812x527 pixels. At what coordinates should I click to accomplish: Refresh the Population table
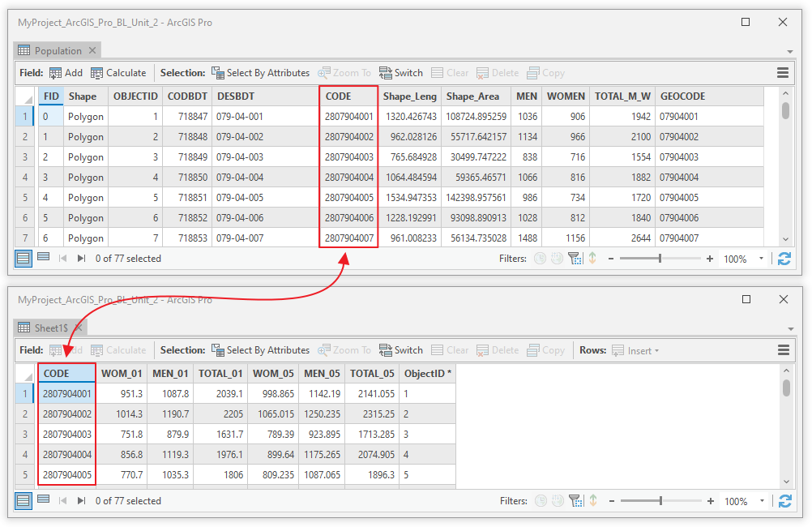point(784,259)
